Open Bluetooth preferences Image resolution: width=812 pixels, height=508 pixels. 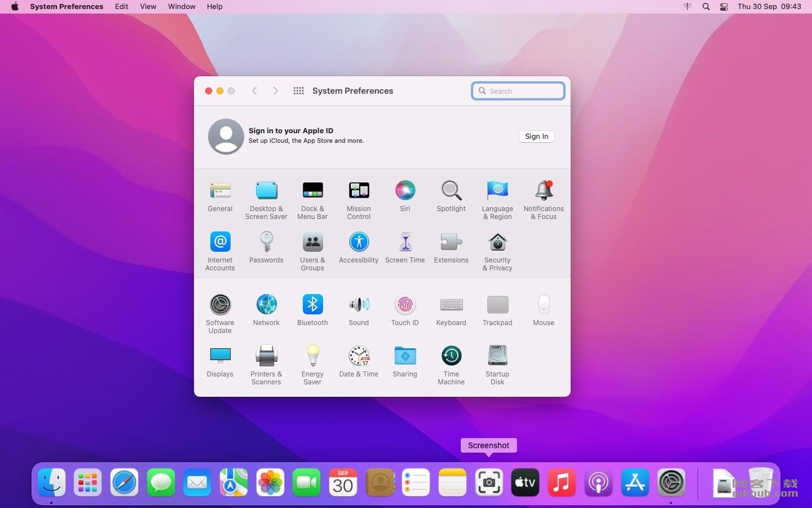[x=312, y=310]
